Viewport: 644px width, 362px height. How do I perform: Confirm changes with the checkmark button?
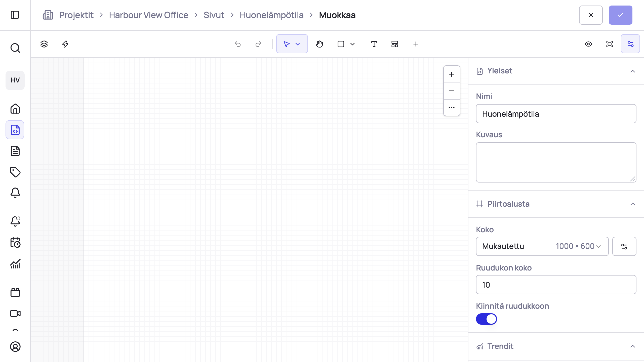(x=620, y=15)
